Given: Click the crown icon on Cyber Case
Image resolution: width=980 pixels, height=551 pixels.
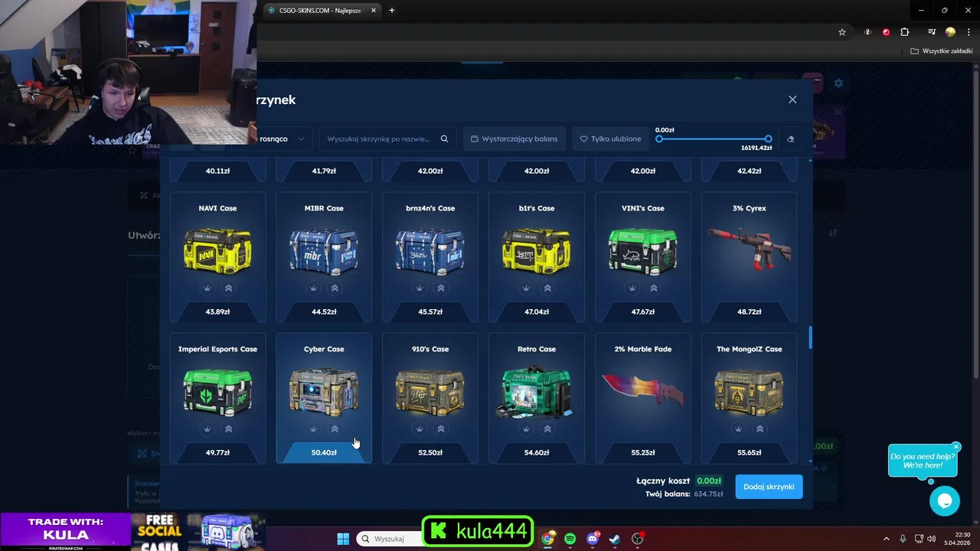Looking at the screenshot, I should [313, 429].
